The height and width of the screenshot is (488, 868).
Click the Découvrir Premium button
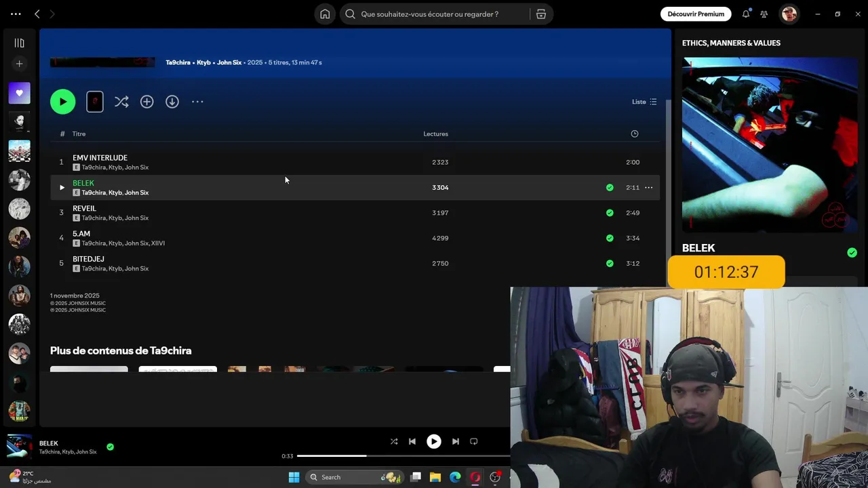pos(696,14)
